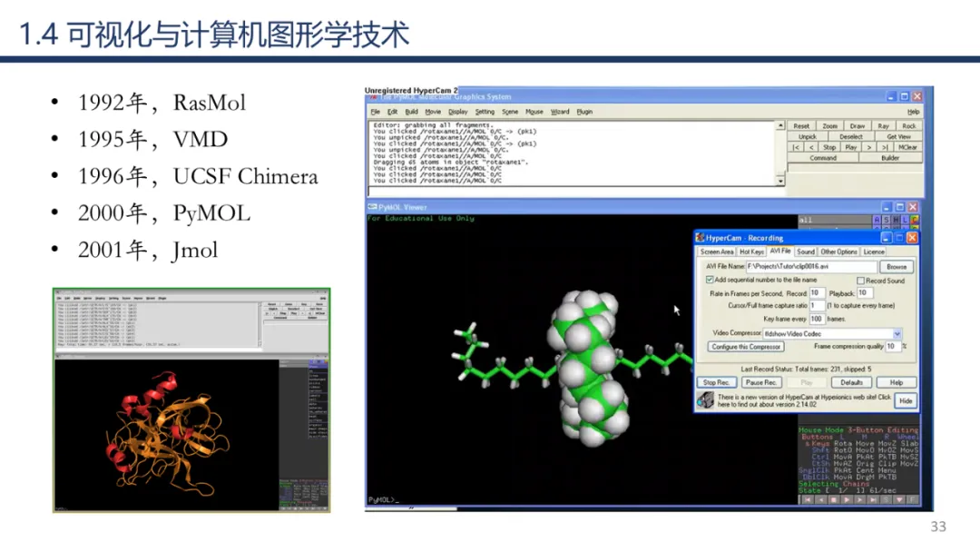The image size is (980, 552).
Task: Click Play in PyMOL movie controls
Action: (x=850, y=147)
